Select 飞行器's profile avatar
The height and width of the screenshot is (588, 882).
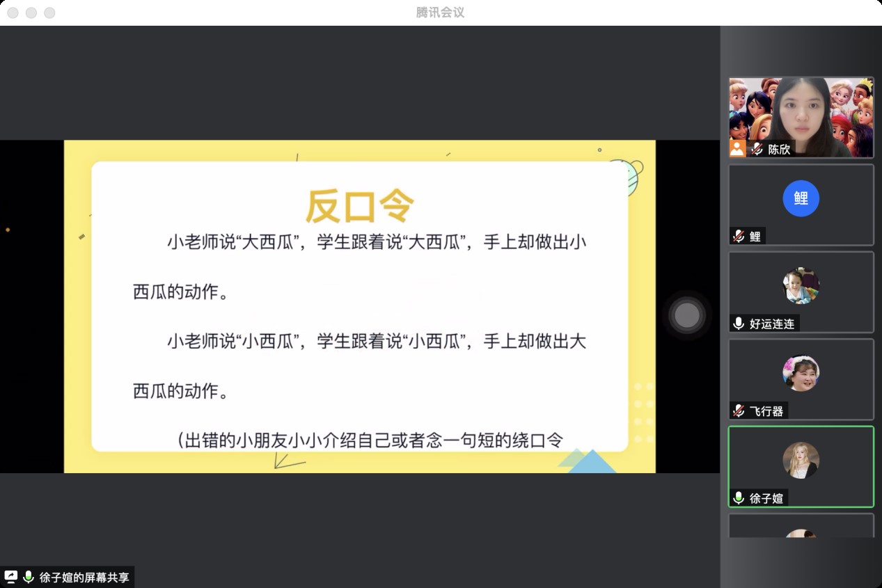[x=801, y=374]
